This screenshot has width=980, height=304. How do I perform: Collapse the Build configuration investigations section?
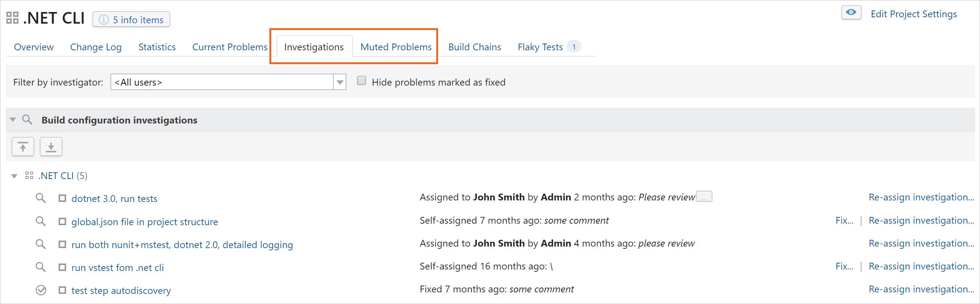(13, 120)
